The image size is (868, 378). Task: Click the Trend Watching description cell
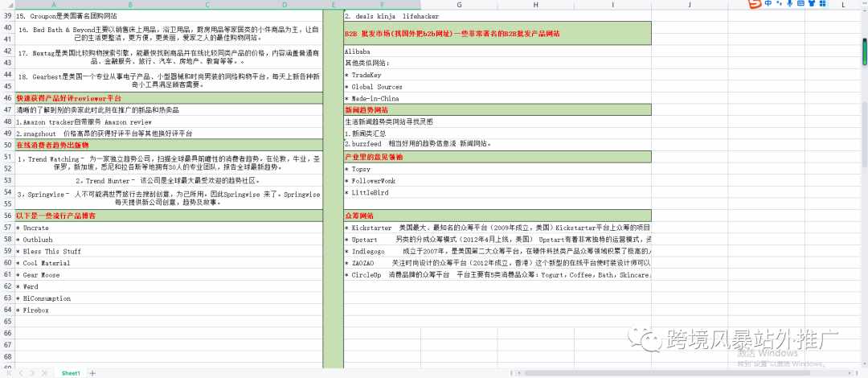coord(169,163)
